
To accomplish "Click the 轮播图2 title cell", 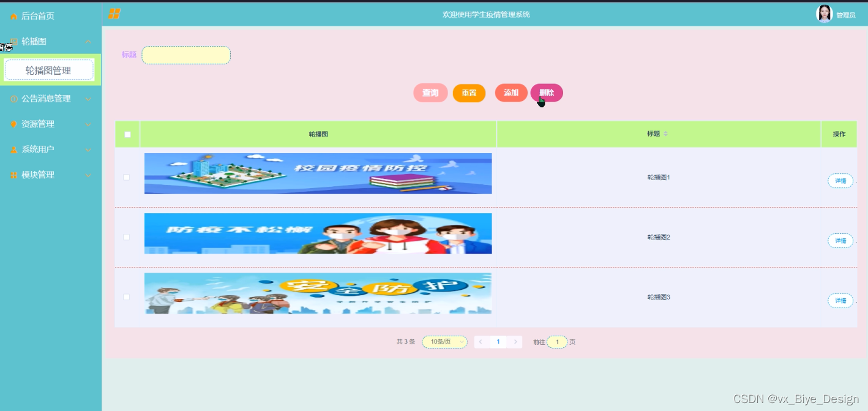I will pos(659,237).
